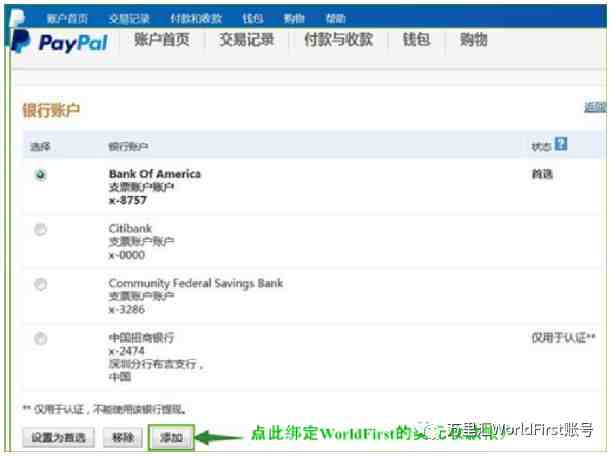Click the Bank Of America account name
Image resolution: width=613 pixels, height=457 pixels.
pyautogui.click(x=155, y=174)
